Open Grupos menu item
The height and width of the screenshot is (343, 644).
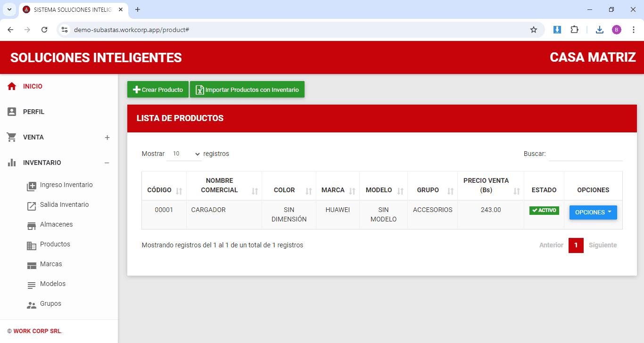click(50, 303)
